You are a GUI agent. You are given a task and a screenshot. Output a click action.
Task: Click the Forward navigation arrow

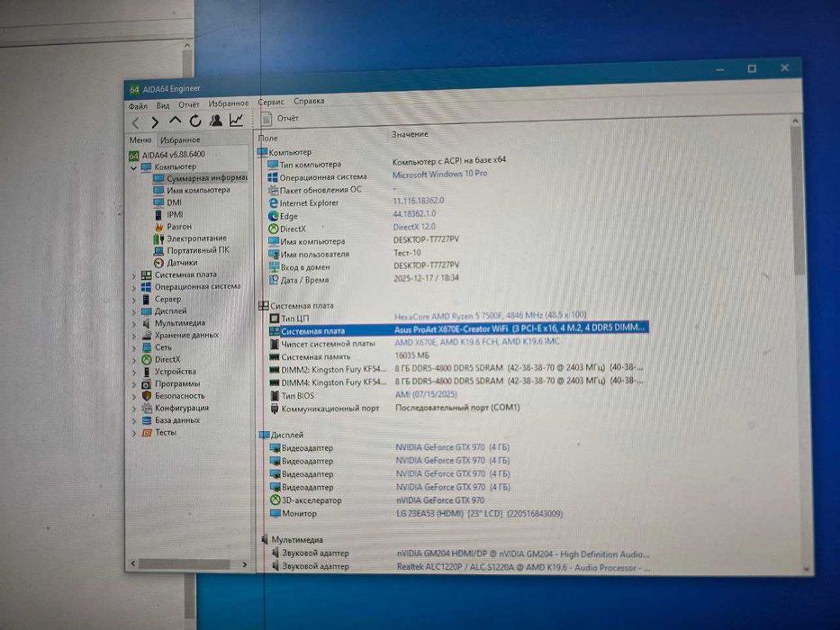coord(155,122)
